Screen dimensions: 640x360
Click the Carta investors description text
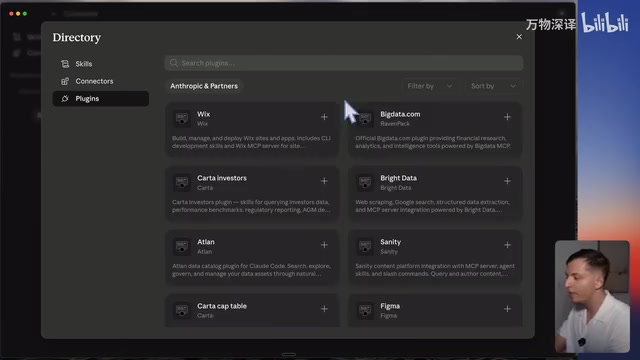click(251, 206)
